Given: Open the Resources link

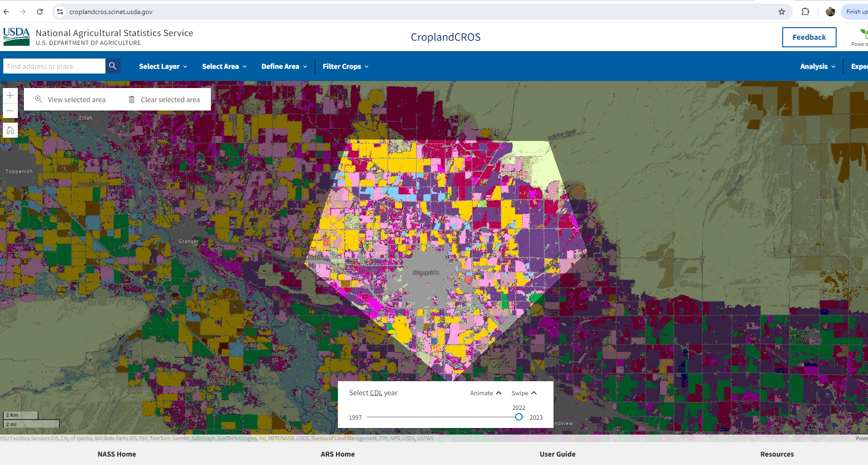Looking at the screenshot, I should (x=777, y=454).
